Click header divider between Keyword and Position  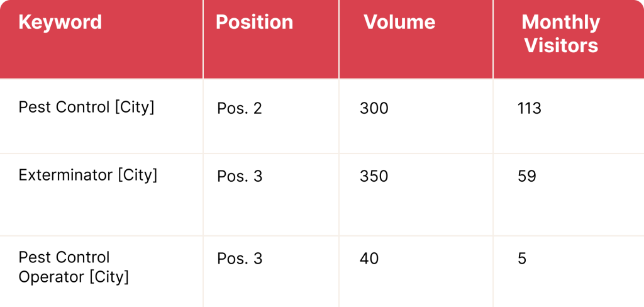[x=203, y=39]
